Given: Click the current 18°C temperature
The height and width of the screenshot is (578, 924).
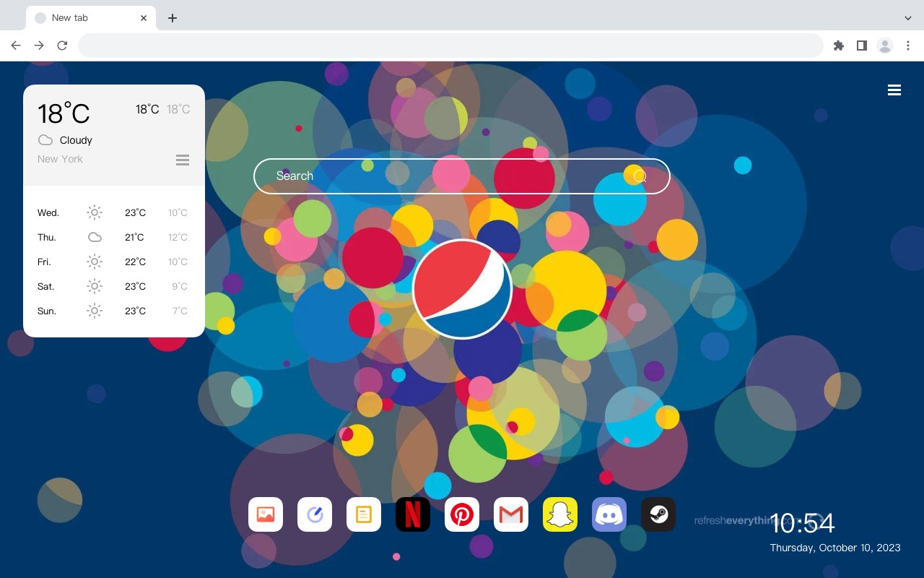Looking at the screenshot, I should (x=64, y=113).
